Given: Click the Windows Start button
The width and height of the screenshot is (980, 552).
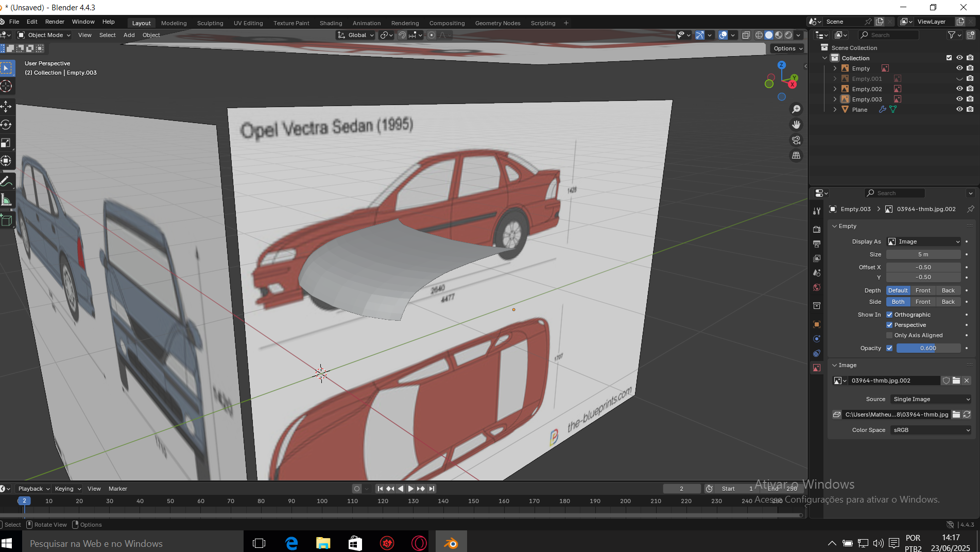Looking at the screenshot, I should 7,543.
